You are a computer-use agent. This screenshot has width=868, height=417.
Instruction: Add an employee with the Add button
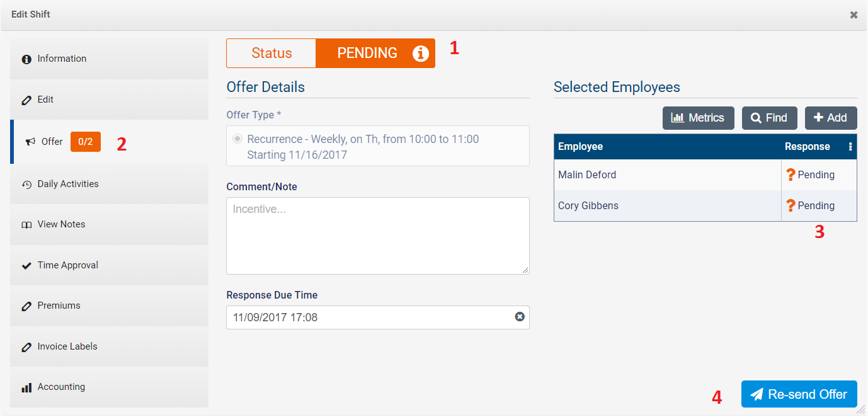point(830,118)
